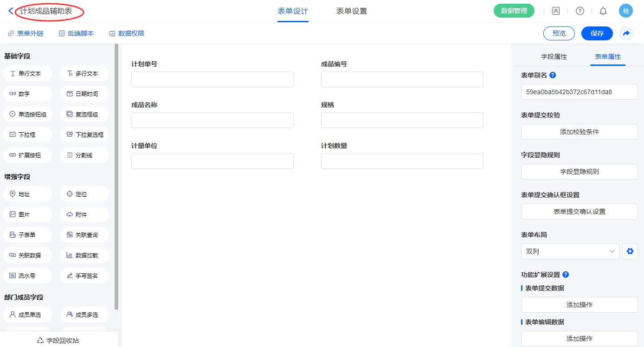644x347 pixels.
Task: Expand the 表单布局 双列 dropdown
Action: pyautogui.click(x=570, y=251)
